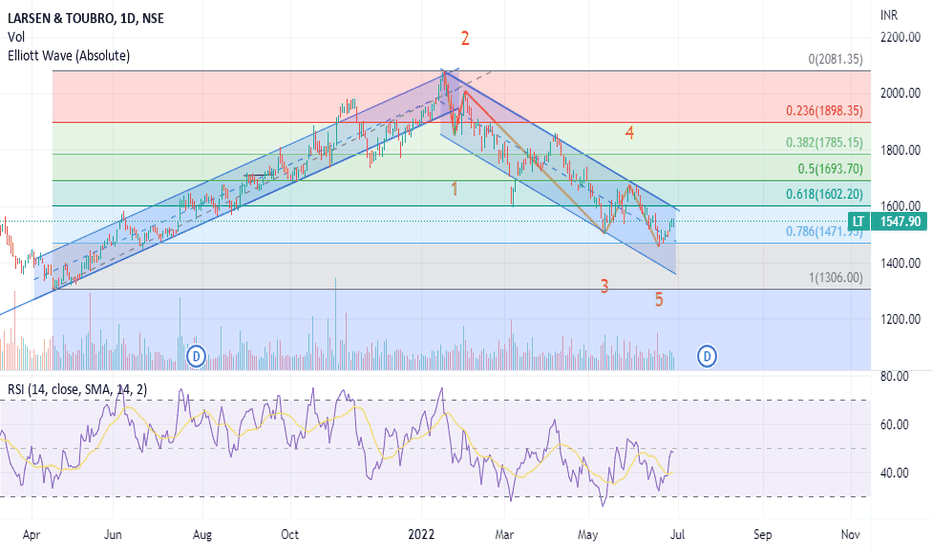The image size is (932, 550).
Task: Click the 1400.00 price axis label
Action: click(900, 263)
